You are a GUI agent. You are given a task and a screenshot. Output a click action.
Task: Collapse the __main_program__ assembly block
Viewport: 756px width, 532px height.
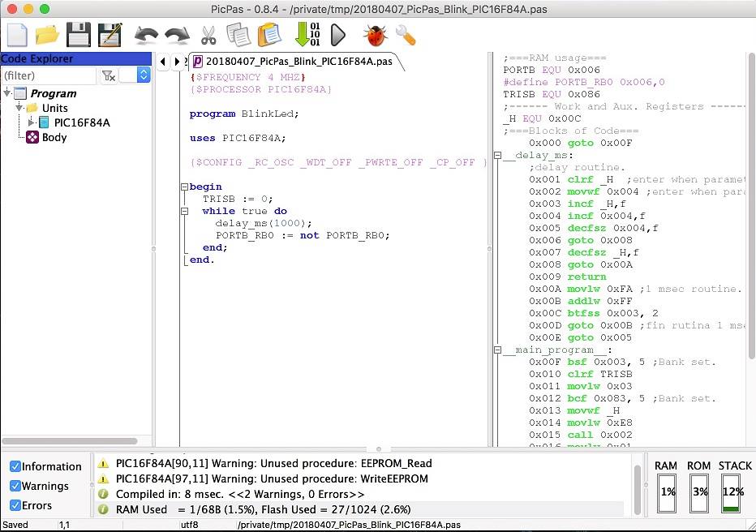[x=497, y=350]
